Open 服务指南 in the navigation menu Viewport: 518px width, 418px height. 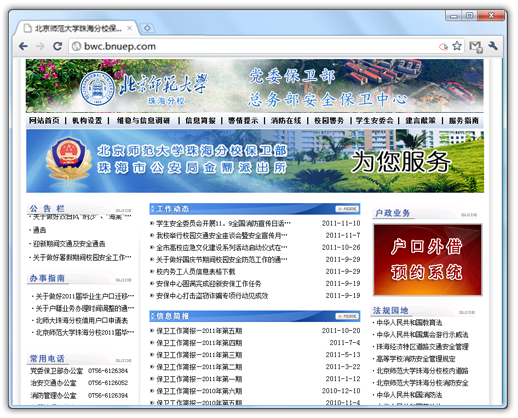coord(464,120)
